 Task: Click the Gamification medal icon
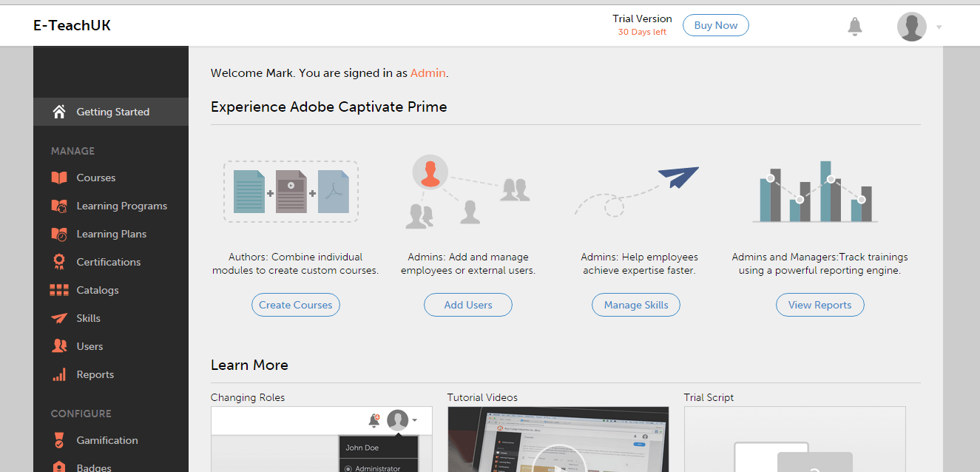pos(59,440)
